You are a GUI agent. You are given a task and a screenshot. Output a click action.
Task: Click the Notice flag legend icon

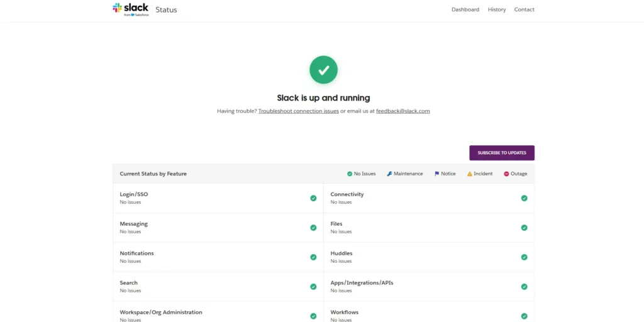(x=436, y=174)
